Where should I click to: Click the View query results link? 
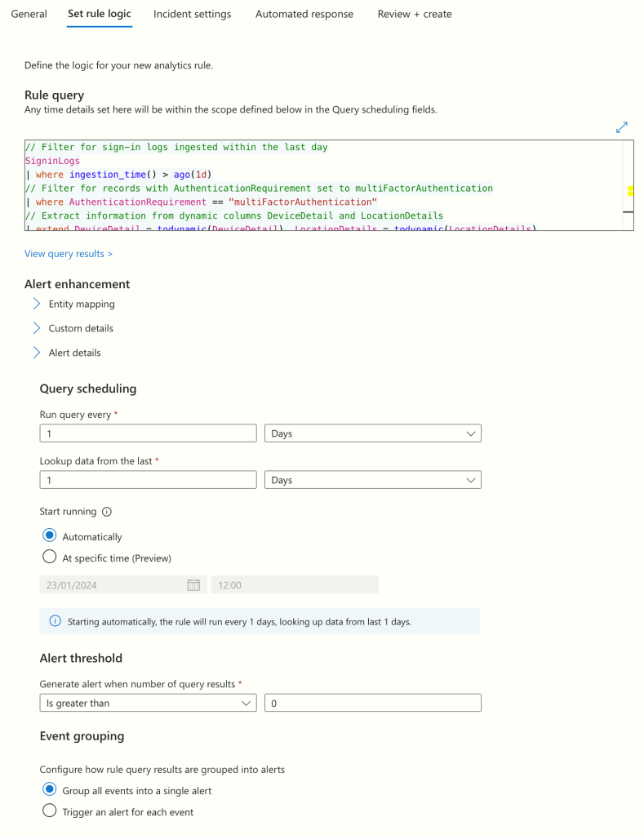coord(69,254)
